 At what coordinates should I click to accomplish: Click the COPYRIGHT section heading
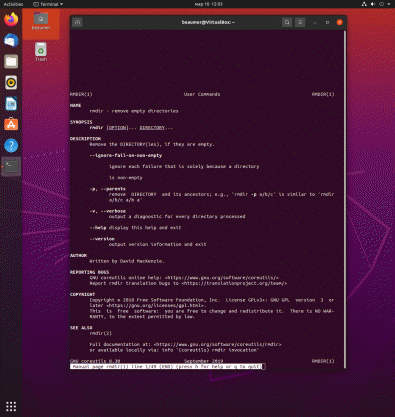82,294
